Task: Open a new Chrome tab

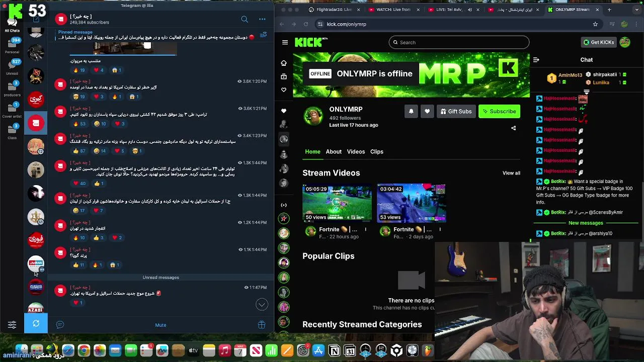Action: (x=609, y=10)
